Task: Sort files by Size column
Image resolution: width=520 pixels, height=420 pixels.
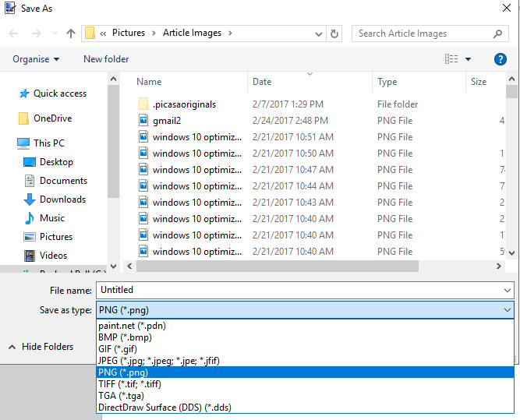Action: tap(479, 82)
